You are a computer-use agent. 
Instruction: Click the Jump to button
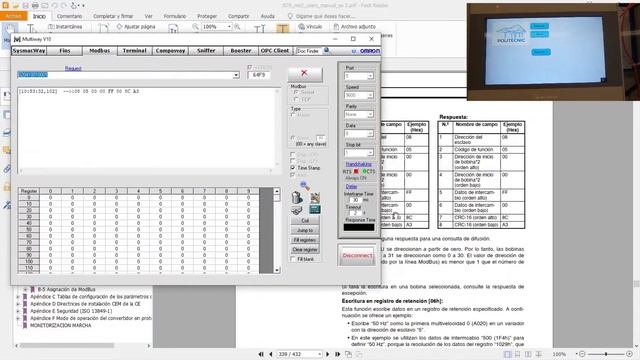pyautogui.click(x=305, y=230)
